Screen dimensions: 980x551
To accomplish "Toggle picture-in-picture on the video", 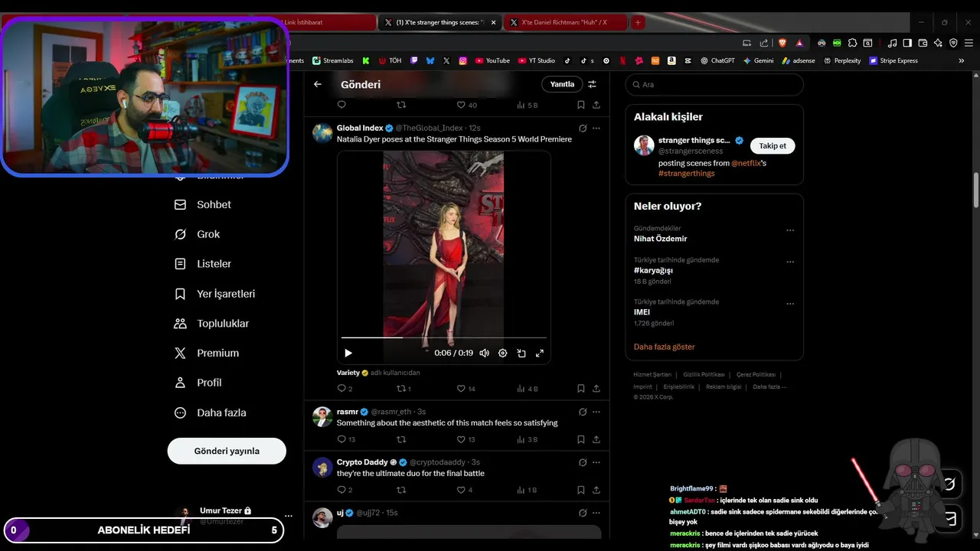I will [x=521, y=353].
